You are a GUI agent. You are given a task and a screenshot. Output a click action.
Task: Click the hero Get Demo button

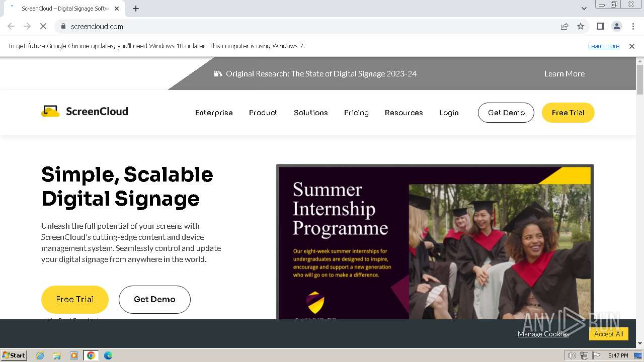[154, 299]
